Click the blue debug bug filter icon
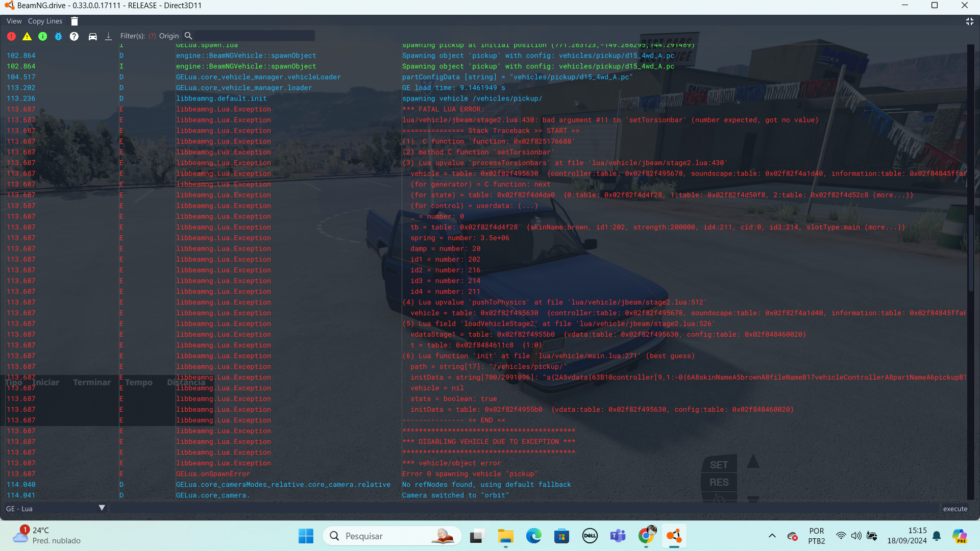 [58, 36]
